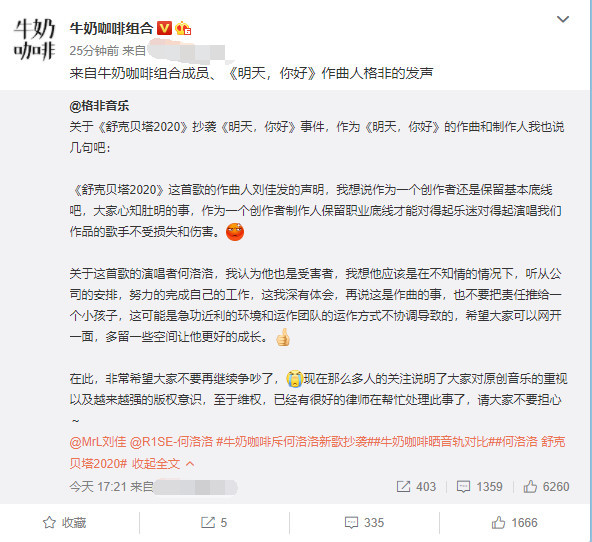Click the orange V verified badge
The image size is (592, 542).
(x=164, y=28)
